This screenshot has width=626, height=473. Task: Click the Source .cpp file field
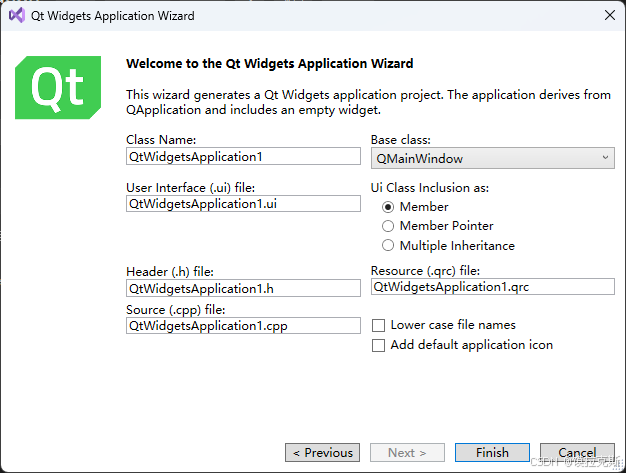pyautogui.click(x=243, y=326)
